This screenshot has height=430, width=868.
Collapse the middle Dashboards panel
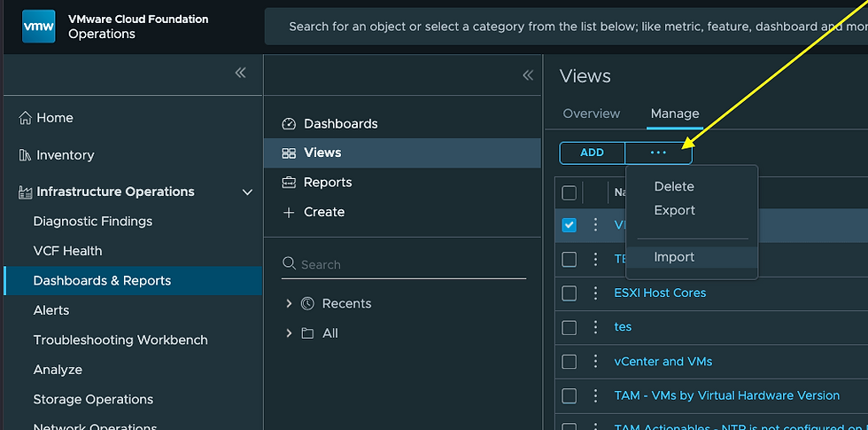pos(528,75)
